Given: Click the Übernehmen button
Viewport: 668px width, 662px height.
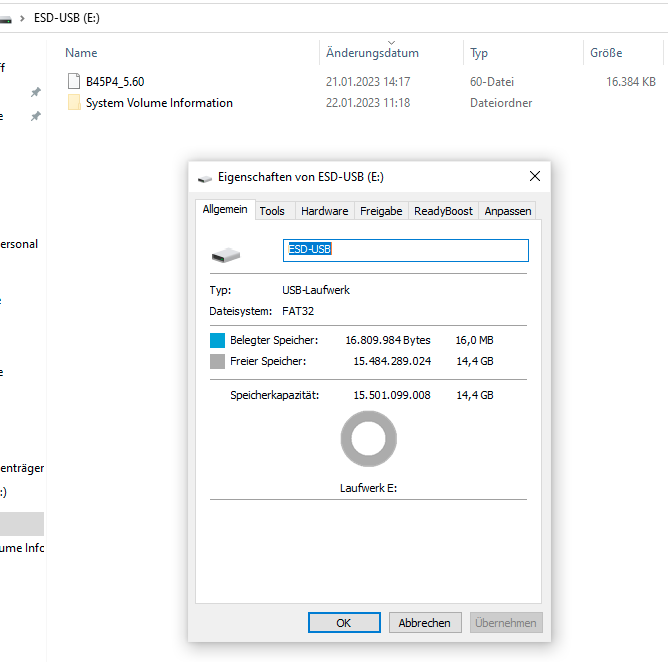Looking at the screenshot, I should 506,623.
